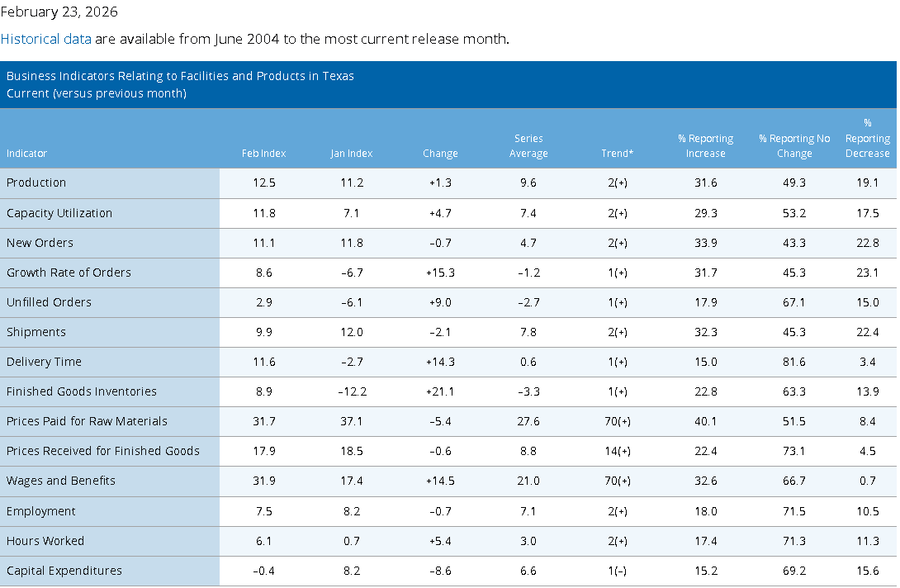This screenshot has height=588, width=900.
Task: Click the Capacity Utilization row label
Action: tap(59, 213)
